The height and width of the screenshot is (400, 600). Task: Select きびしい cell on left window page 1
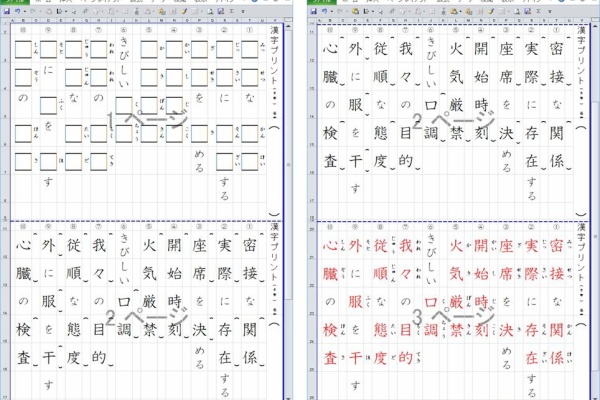[x=124, y=62]
